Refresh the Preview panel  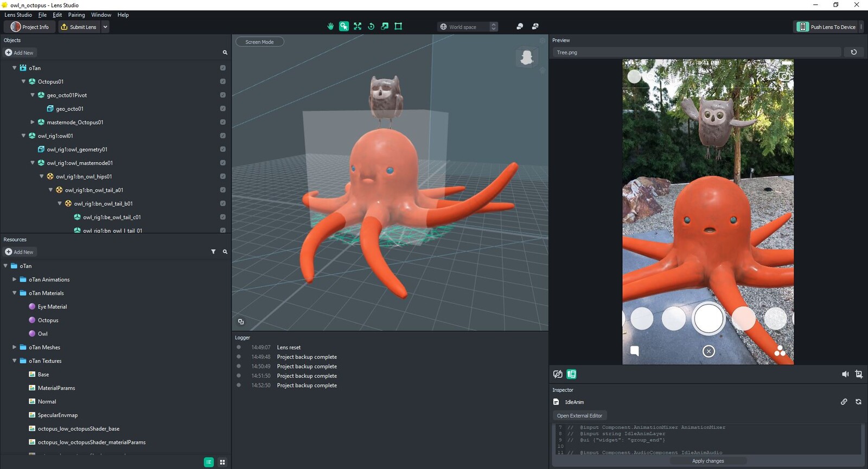click(x=854, y=52)
